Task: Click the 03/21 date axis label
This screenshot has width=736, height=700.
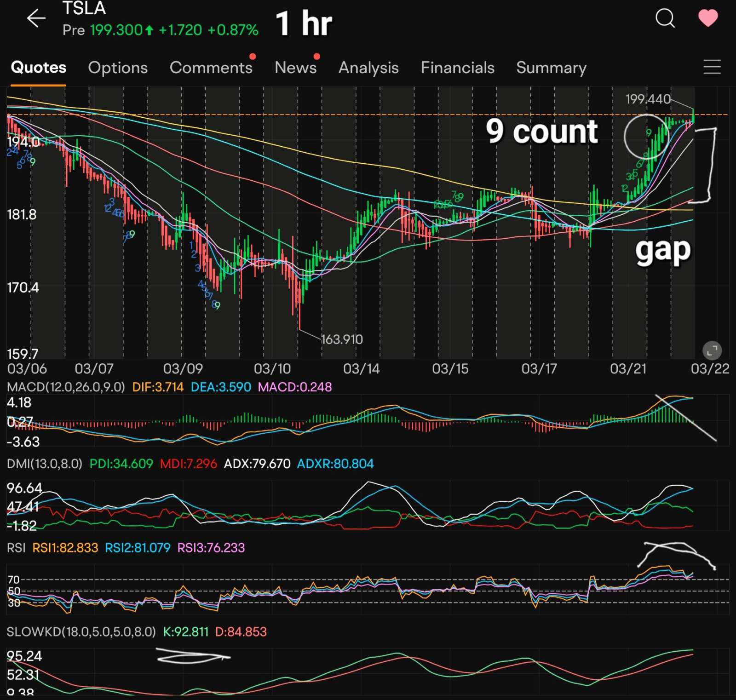Action: pos(628,369)
